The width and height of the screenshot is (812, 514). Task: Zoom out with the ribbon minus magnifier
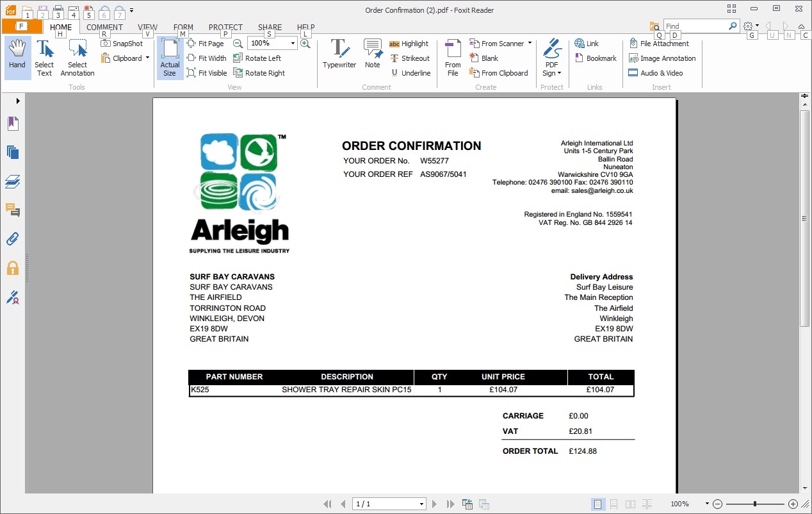pos(238,44)
